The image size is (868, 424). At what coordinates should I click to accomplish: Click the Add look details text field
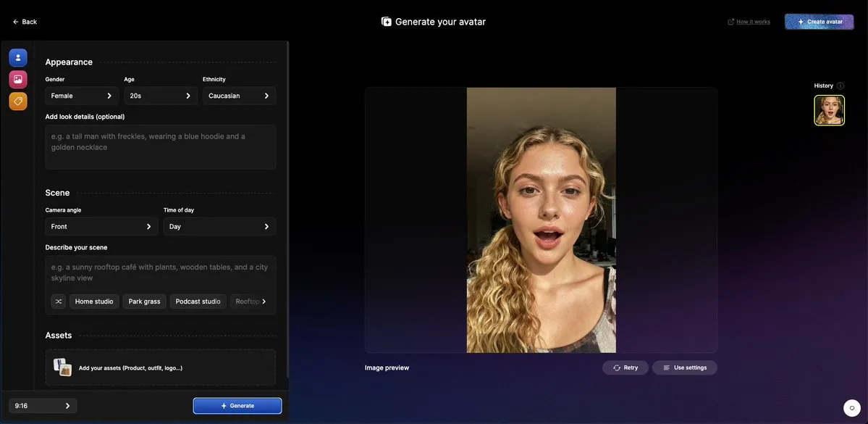160,147
